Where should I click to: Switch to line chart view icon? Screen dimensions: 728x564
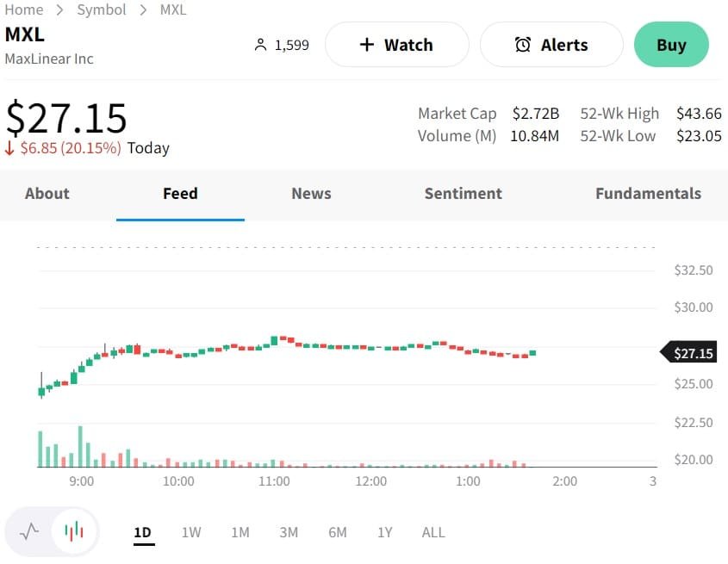click(29, 531)
